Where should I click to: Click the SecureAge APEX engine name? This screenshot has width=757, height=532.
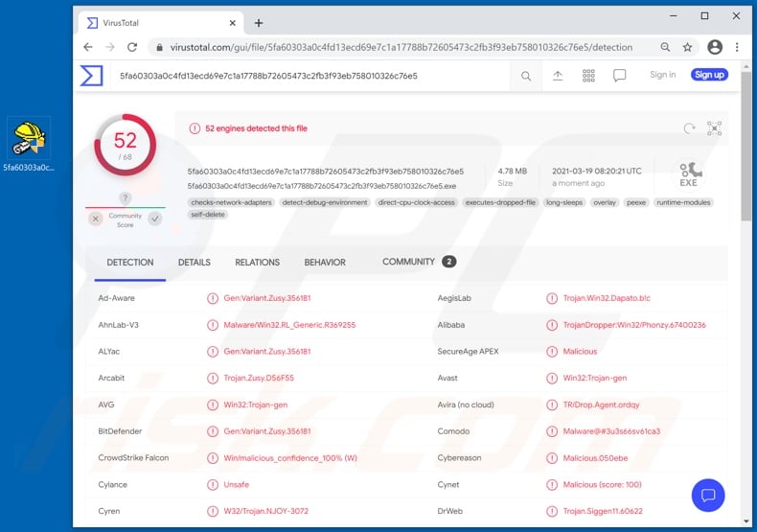(x=468, y=352)
